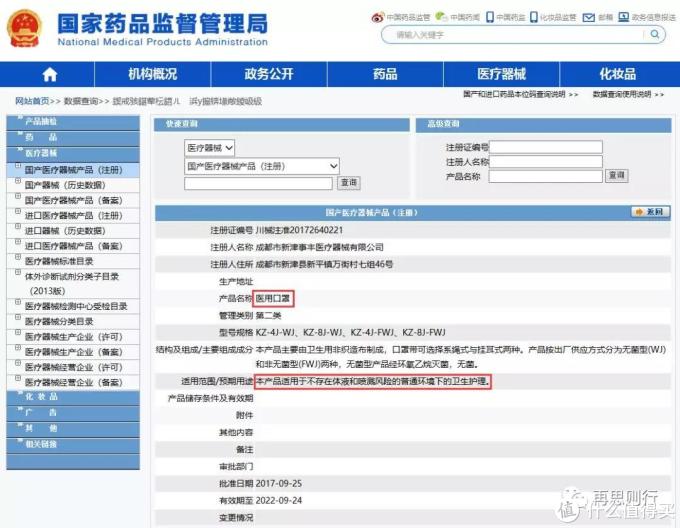This screenshot has height=528, width=680.
Task: Follow the 网站首页 breadcrumb link
Action: pyautogui.click(x=32, y=101)
